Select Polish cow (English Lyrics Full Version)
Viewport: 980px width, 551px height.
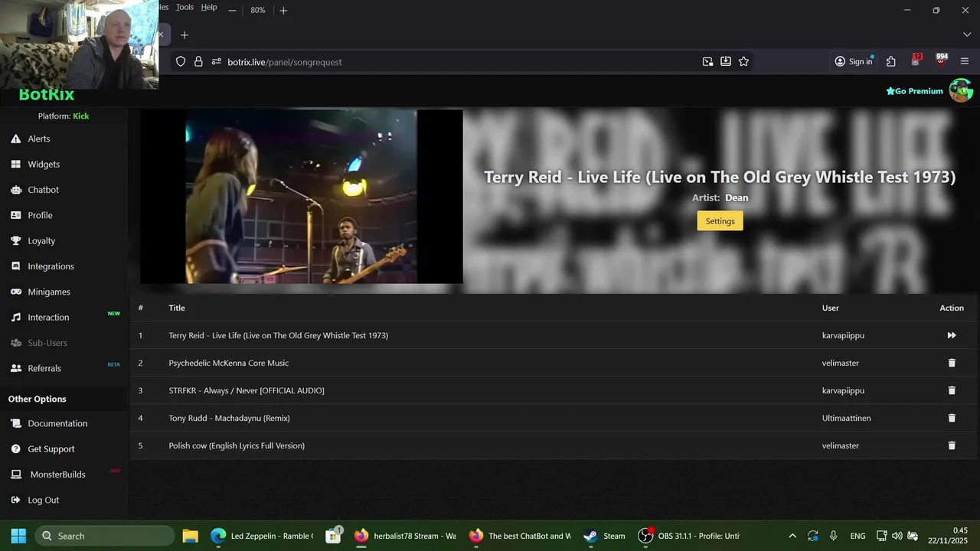coord(237,445)
